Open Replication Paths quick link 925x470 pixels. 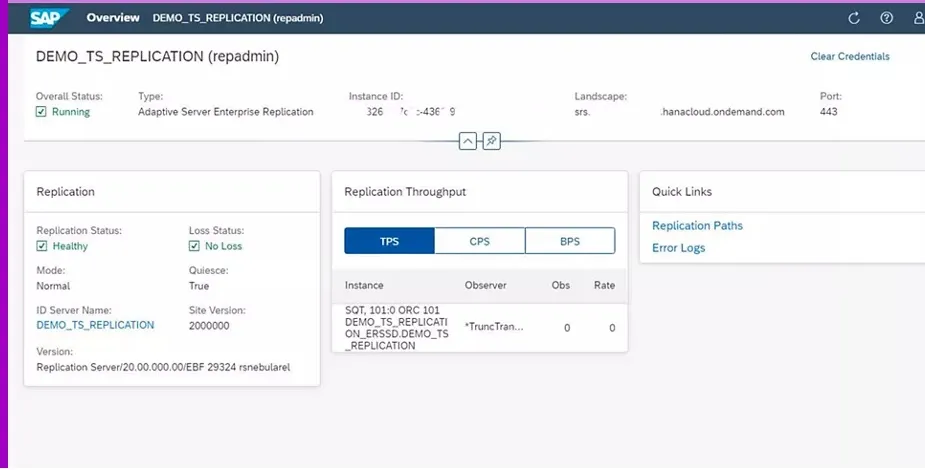click(697, 226)
